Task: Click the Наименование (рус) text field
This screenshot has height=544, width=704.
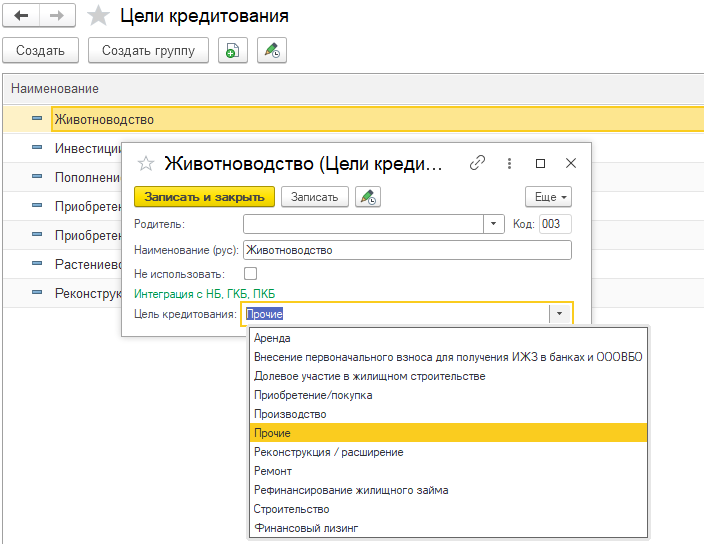Action: (407, 250)
